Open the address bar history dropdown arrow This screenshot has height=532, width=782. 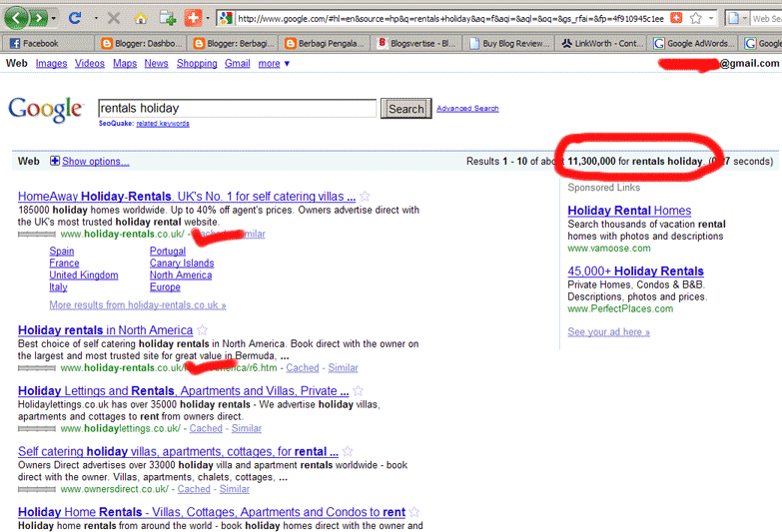[711, 18]
